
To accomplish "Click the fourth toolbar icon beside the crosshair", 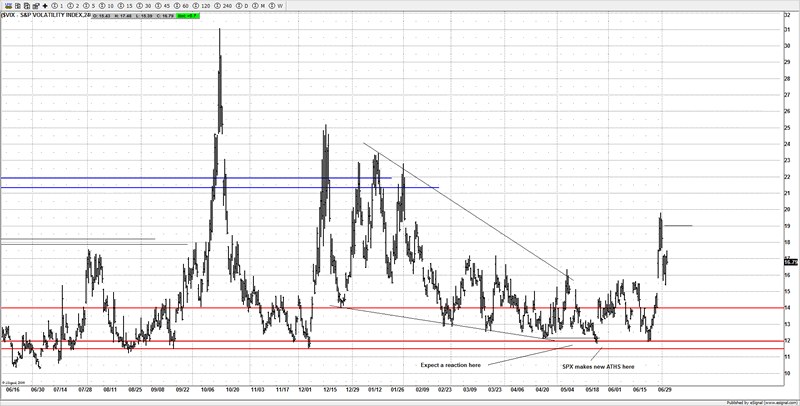I will pos(38,5).
